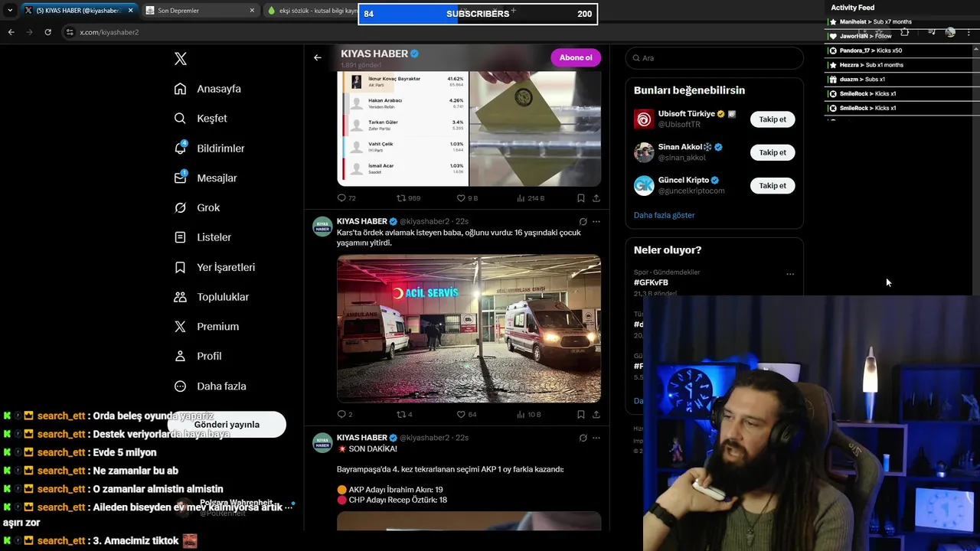Open Grok icon on the SON DAKİKA tweet
The height and width of the screenshot is (551, 980).
tap(583, 438)
